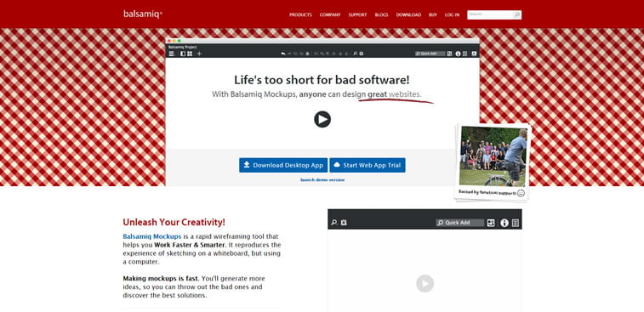644x312 pixels.
Task: Play the hero intro video
Action: pos(322,119)
